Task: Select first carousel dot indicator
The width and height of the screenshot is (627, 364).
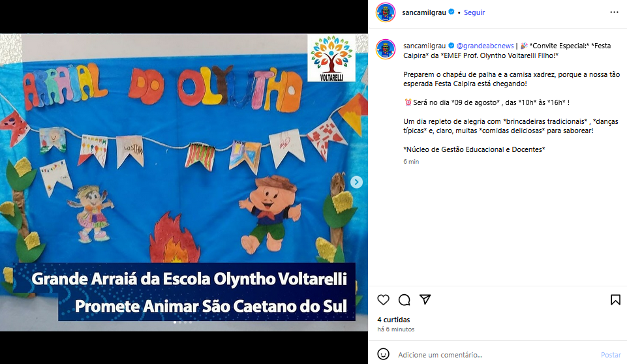Action: click(x=175, y=322)
